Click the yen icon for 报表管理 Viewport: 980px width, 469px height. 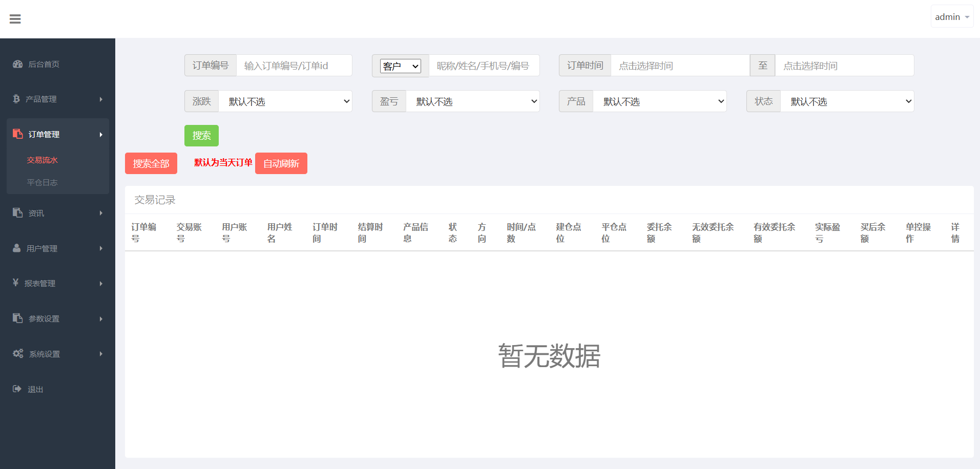(x=16, y=283)
